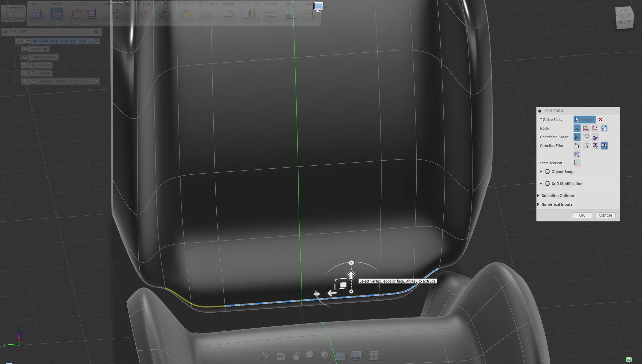Click the FRONT face of the ViewCube
Viewport: 642px width, 364px height.
click(625, 22)
